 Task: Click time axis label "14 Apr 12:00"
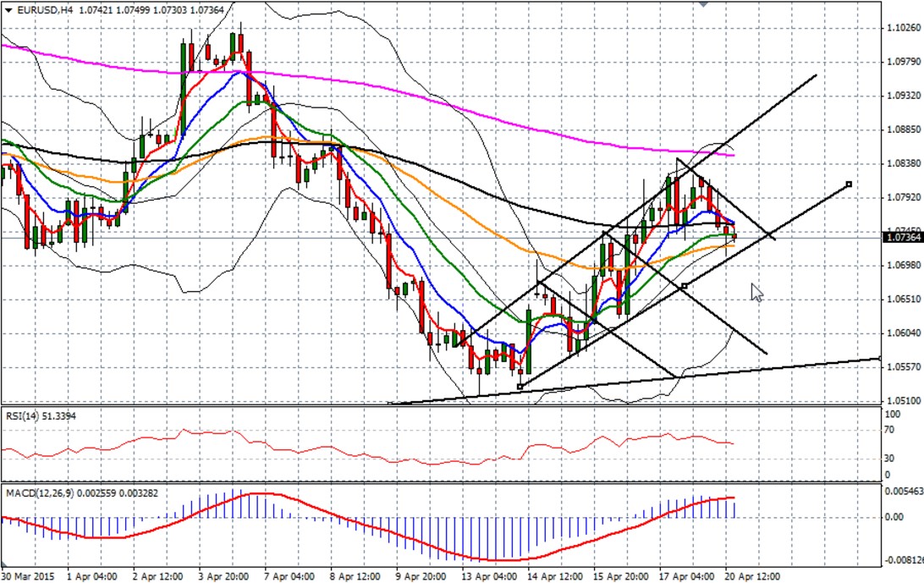click(x=554, y=576)
